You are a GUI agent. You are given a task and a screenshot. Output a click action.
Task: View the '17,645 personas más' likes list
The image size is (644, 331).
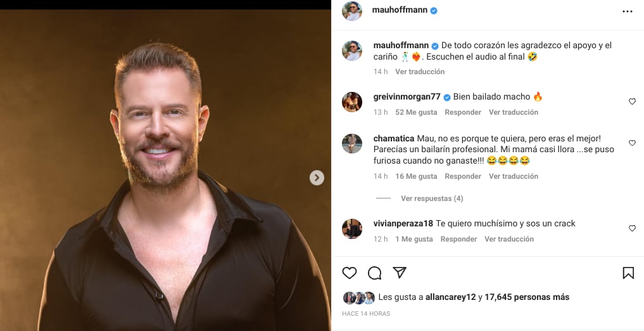click(527, 297)
